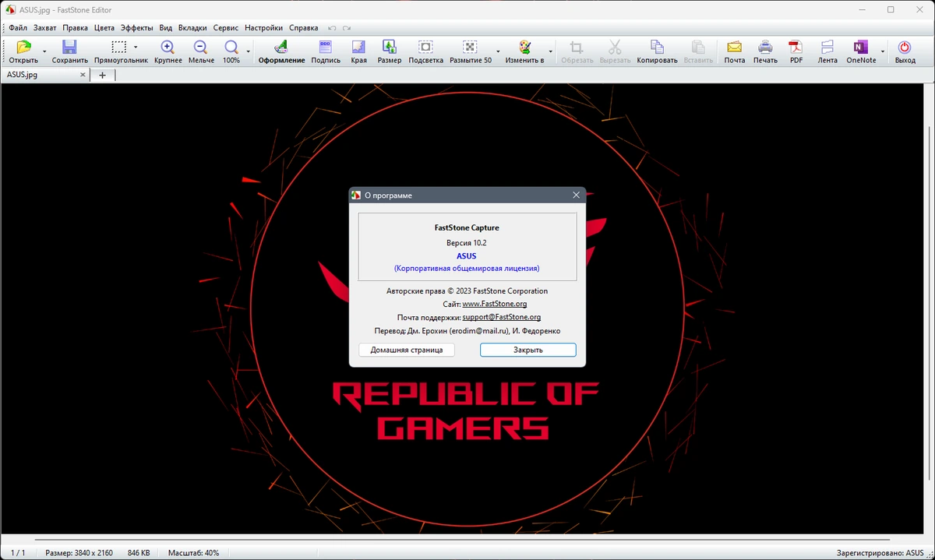
Task: Open the www.FastStone.org link
Action: 495,304
